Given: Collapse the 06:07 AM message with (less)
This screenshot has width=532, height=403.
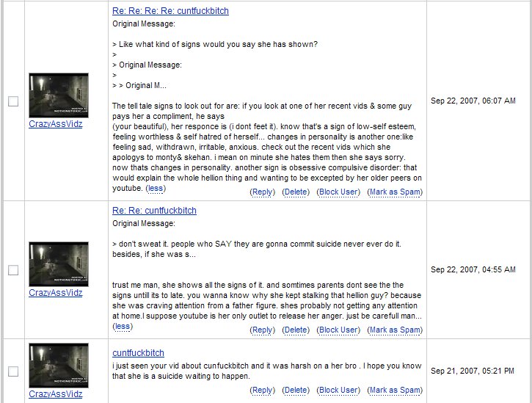Looking at the screenshot, I should click(x=156, y=189).
